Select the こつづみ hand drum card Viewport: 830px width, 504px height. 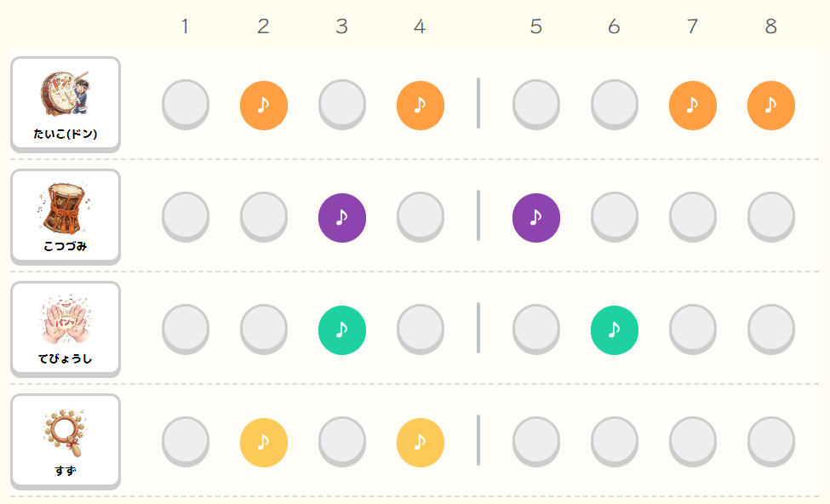[x=66, y=216]
